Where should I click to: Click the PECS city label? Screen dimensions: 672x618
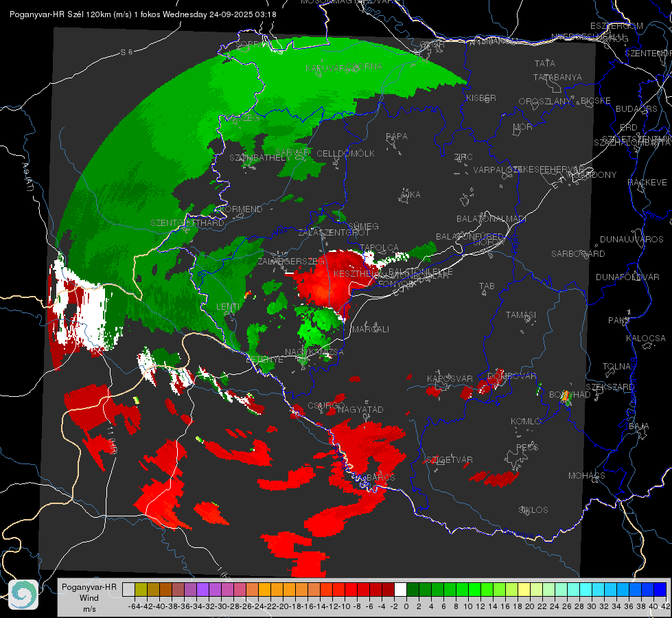pos(526,447)
